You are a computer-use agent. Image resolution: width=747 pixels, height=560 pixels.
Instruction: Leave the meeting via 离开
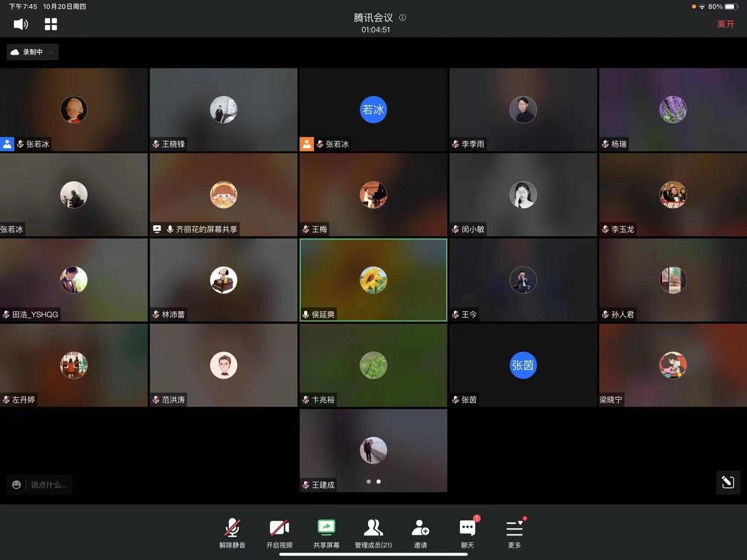pyautogui.click(x=726, y=24)
